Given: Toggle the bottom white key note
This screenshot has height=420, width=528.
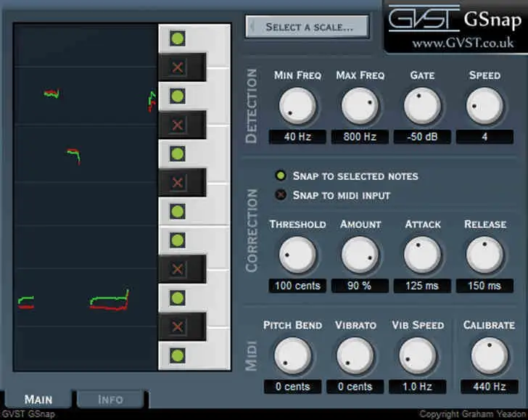Looking at the screenshot, I should pyautogui.click(x=177, y=355).
